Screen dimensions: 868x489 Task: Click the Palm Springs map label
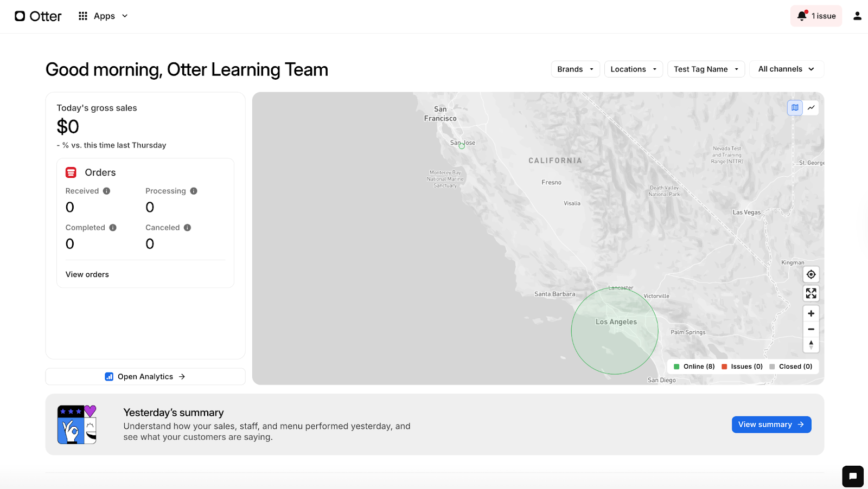(688, 332)
